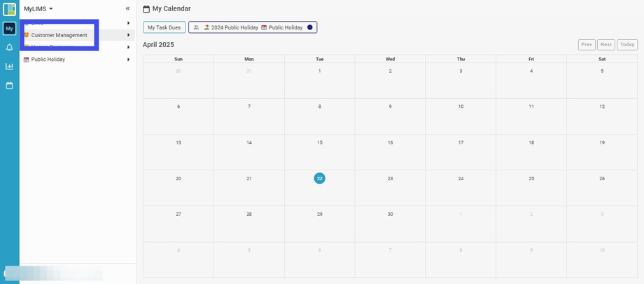Expand the Public Holiday sidebar arrow
Screen dimensions: 644x284
129,60
